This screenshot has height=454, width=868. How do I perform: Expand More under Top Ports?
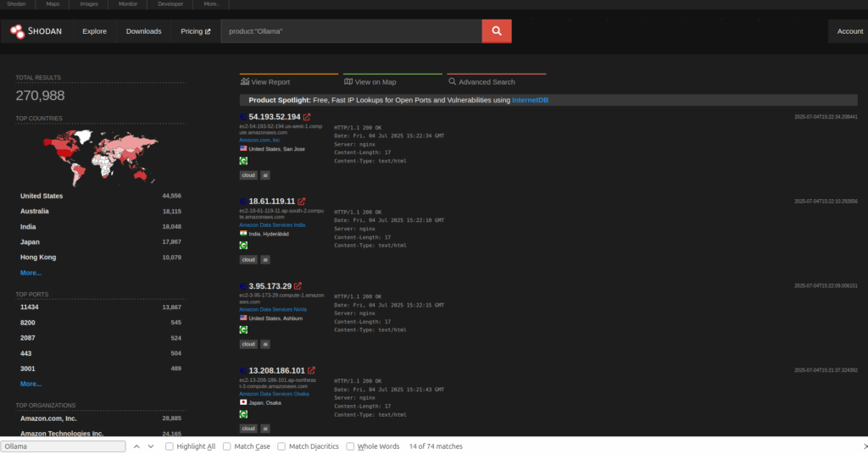tap(31, 384)
